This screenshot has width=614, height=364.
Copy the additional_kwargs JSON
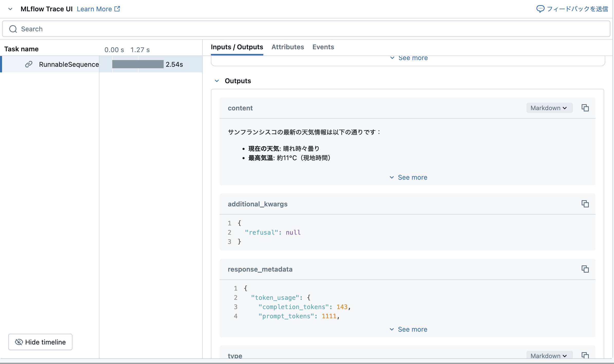point(585,204)
